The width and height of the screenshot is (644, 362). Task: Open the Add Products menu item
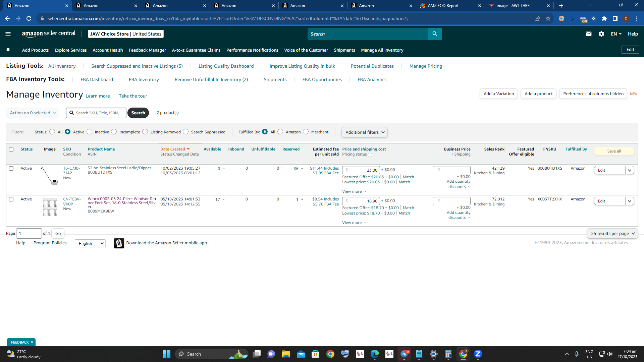[x=35, y=50]
